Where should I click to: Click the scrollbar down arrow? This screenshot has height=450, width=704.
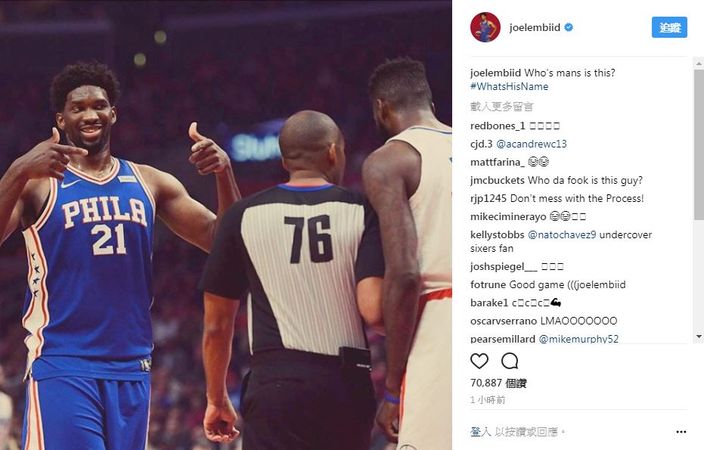click(x=699, y=336)
